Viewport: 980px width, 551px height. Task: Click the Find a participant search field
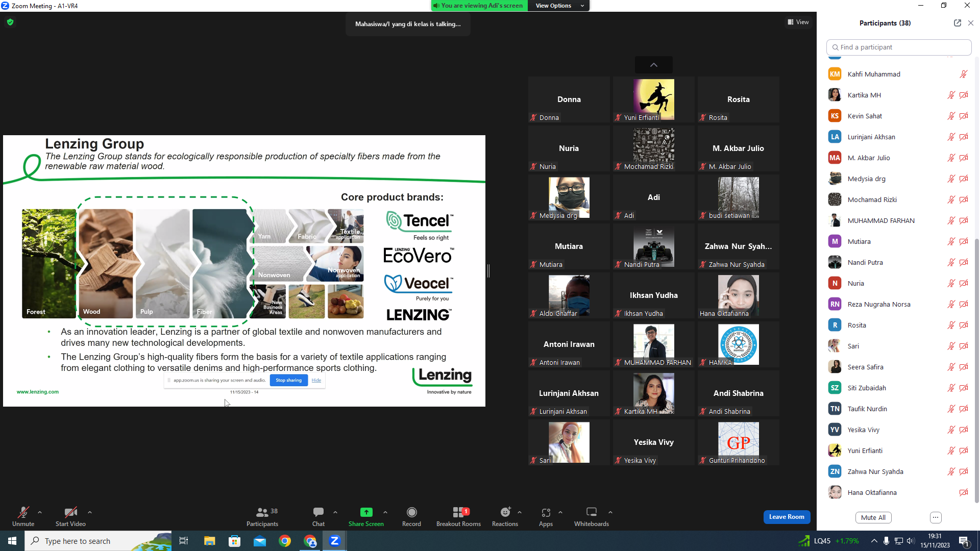(x=899, y=47)
